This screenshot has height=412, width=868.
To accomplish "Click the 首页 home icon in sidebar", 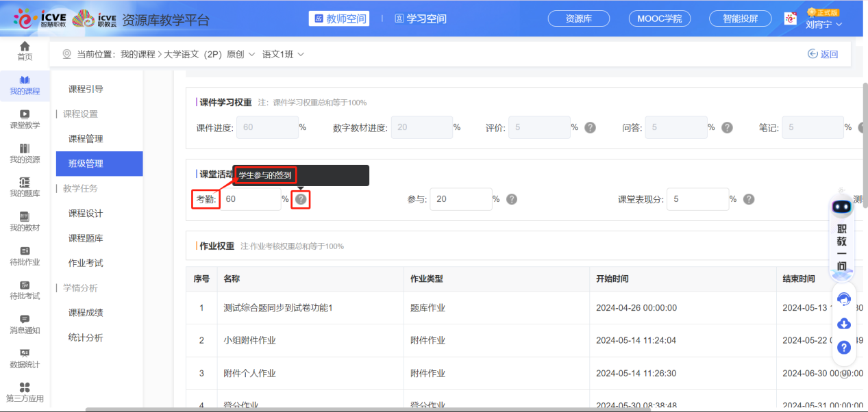I will pyautogui.click(x=25, y=51).
